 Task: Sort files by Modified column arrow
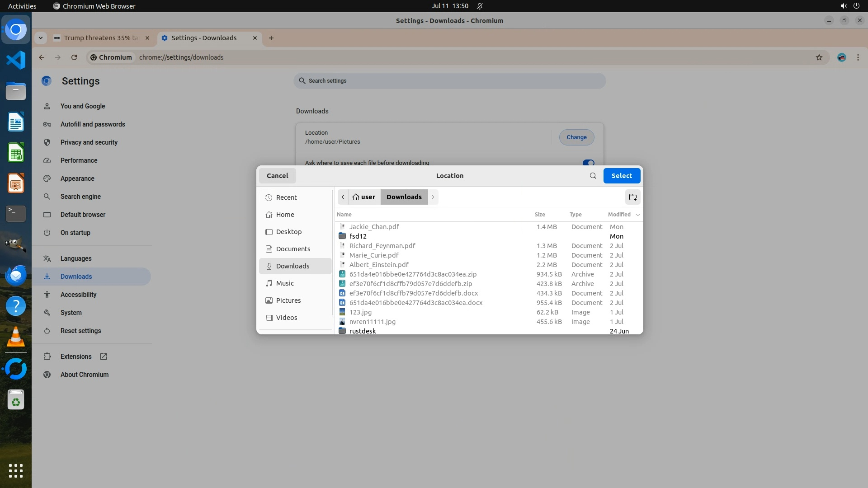(x=637, y=215)
